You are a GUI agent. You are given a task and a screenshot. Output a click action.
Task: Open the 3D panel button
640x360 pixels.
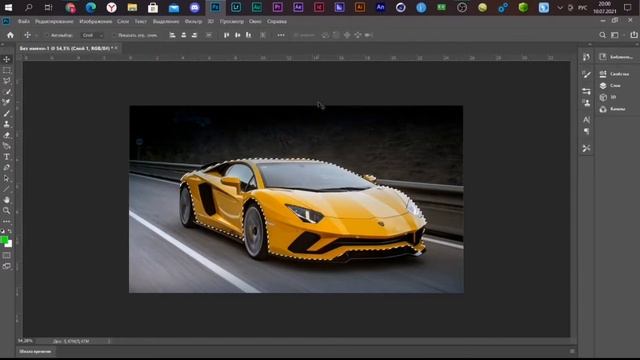(x=608, y=97)
